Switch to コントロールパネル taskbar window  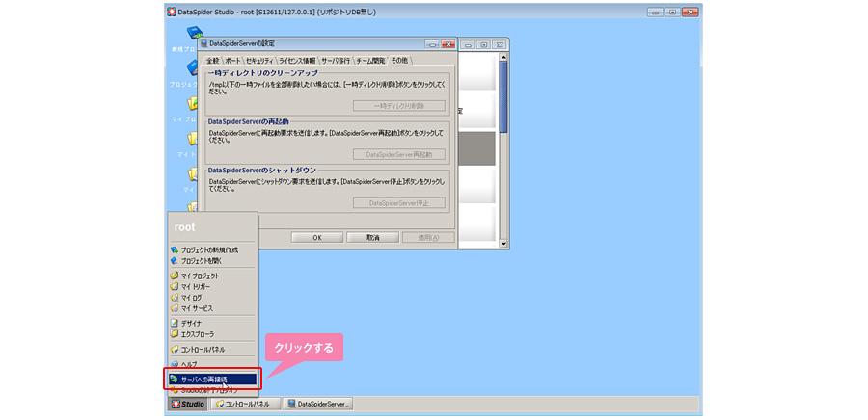(x=247, y=404)
